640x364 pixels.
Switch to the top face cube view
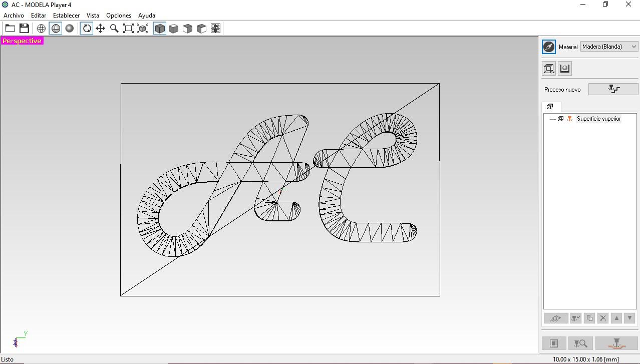[x=174, y=29]
